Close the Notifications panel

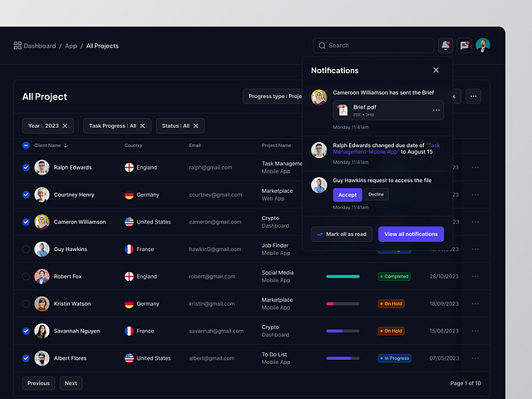coord(436,71)
